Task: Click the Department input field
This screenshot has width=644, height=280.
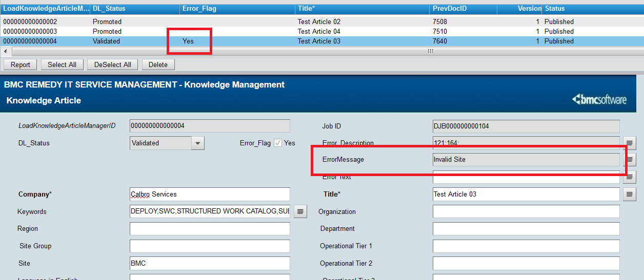Action: pos(526,229)
